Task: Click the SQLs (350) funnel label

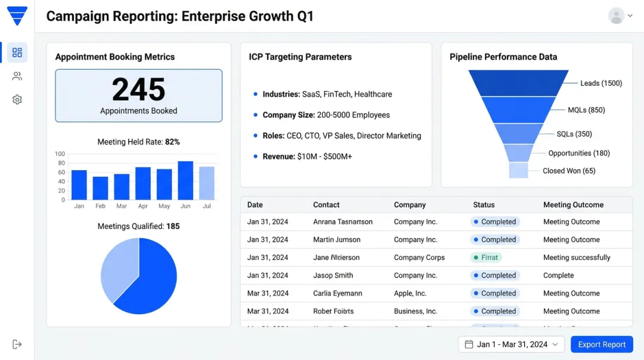Action: coord(574,134)
